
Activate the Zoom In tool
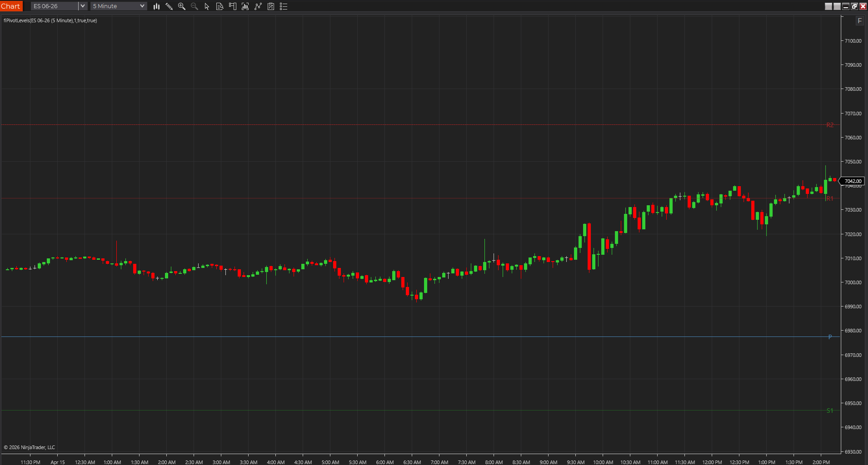pos(181,6)
